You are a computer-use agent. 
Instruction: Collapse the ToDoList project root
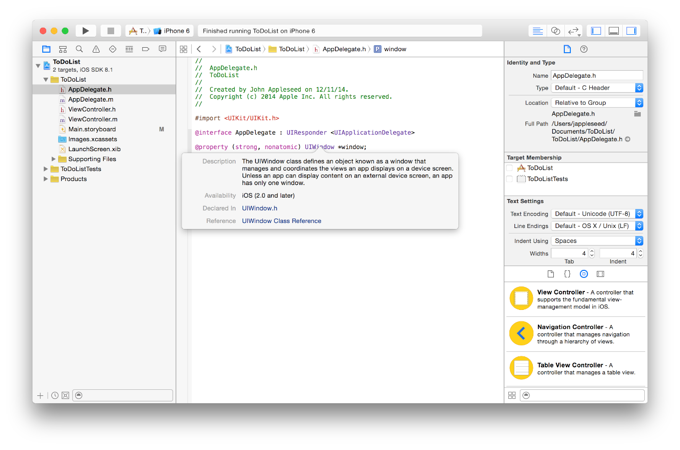38,65
